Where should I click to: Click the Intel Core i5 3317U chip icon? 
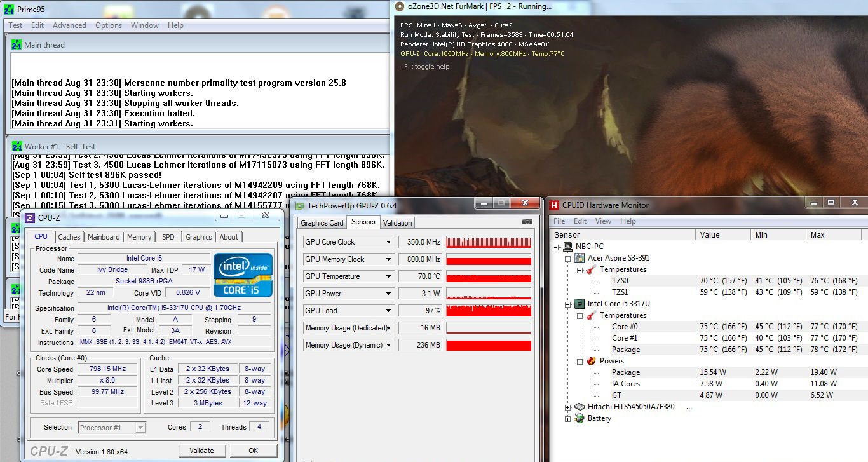[x=580, y=304]
